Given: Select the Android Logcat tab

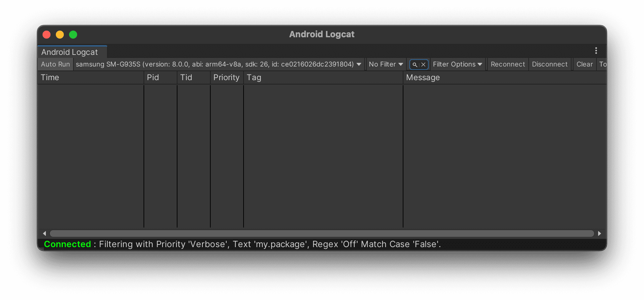Looking at the screenshot, I should [72, 52].
